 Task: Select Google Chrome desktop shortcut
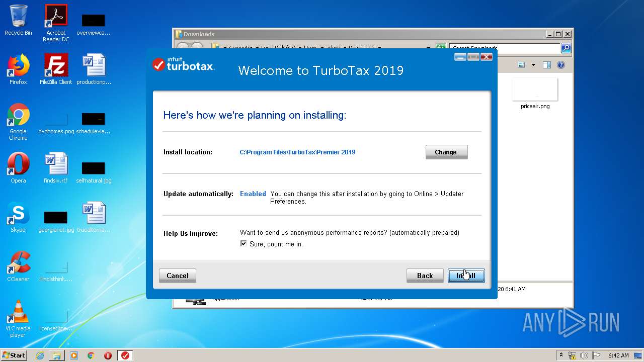pyautogui.click(x=18, y=122)
